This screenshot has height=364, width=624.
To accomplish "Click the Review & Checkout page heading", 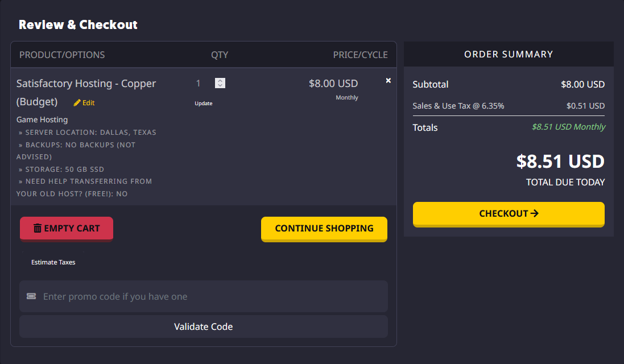I will (78, 24).
